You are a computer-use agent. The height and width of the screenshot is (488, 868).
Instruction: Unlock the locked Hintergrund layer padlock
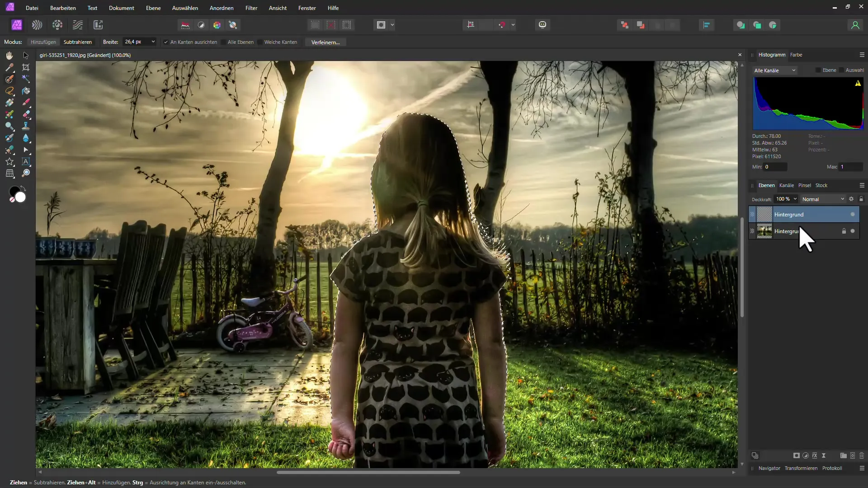pyautogui.click(x=844, y=231)
